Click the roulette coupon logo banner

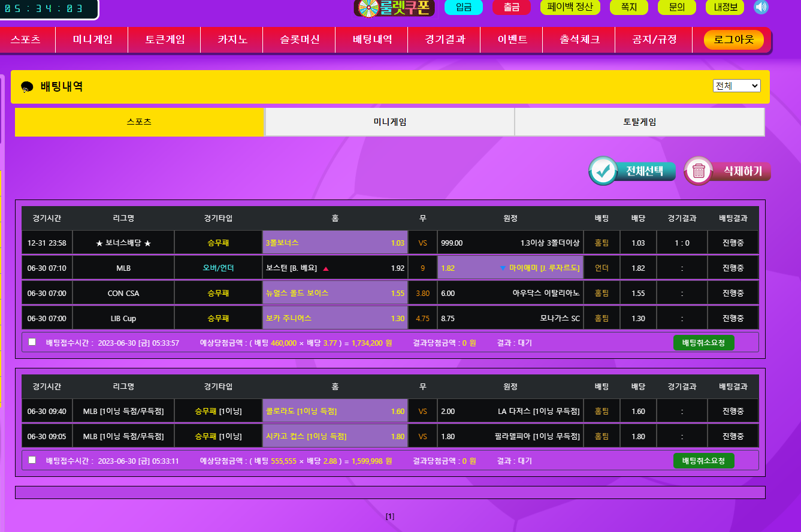394,8
